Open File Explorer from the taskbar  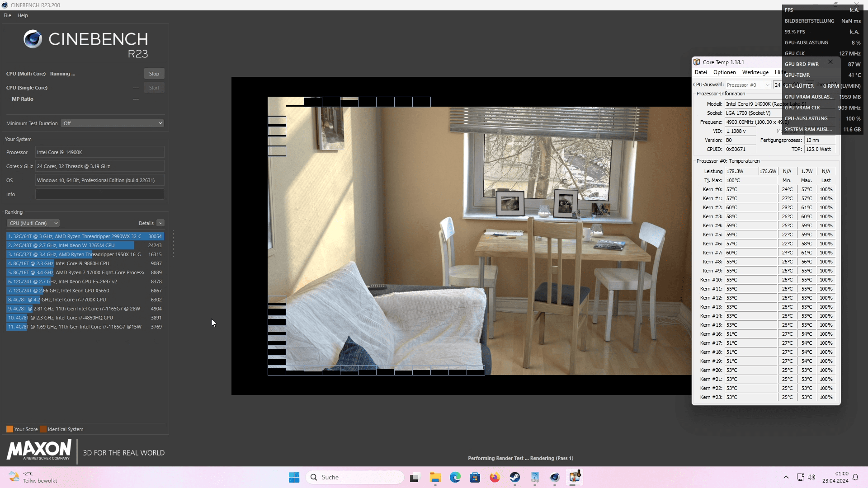[x=435, y=477]
